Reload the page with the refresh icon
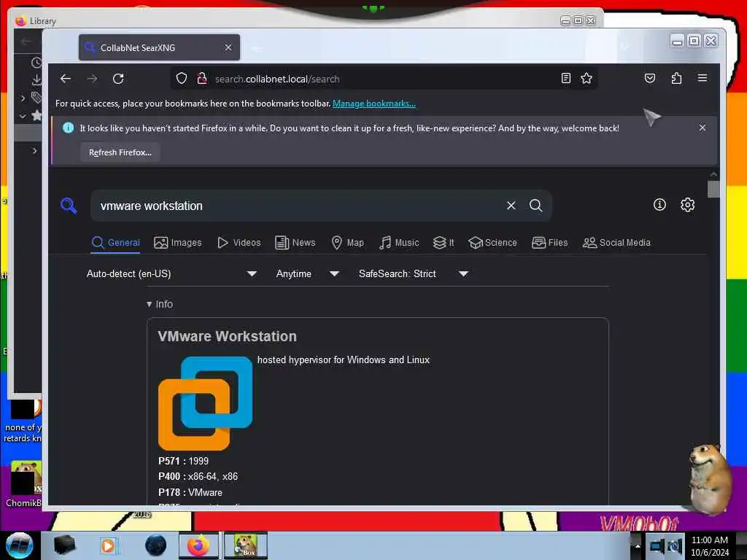Image resolution: width=747 pixels, height=560 pixels. 118,79
